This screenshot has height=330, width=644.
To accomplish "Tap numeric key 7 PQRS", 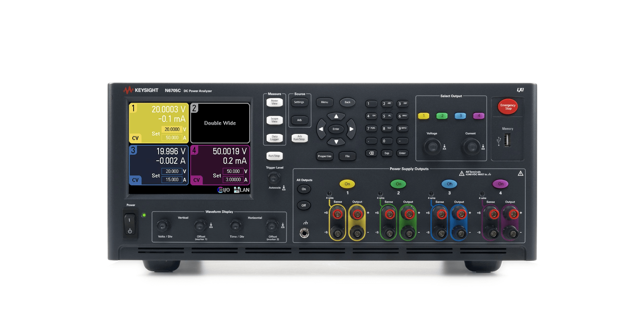I will (371, 128).
